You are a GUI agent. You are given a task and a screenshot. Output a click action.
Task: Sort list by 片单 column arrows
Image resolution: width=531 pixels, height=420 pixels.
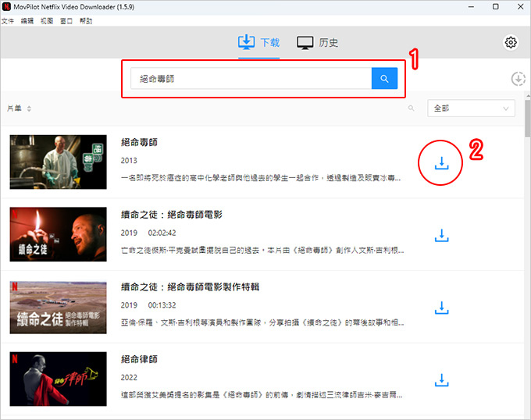pos(29,109)
